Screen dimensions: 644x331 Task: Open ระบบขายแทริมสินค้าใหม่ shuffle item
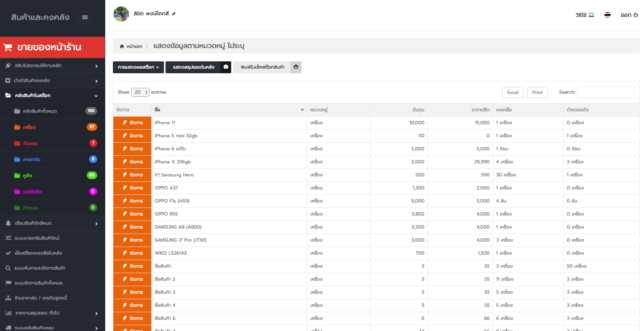coord(52,238)
